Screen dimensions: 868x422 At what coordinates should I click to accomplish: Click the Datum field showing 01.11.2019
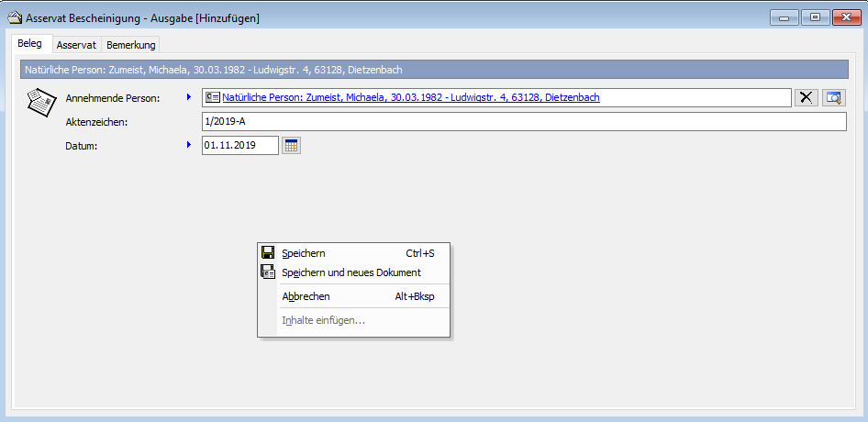pyautogui.click(x=239, y=146)
